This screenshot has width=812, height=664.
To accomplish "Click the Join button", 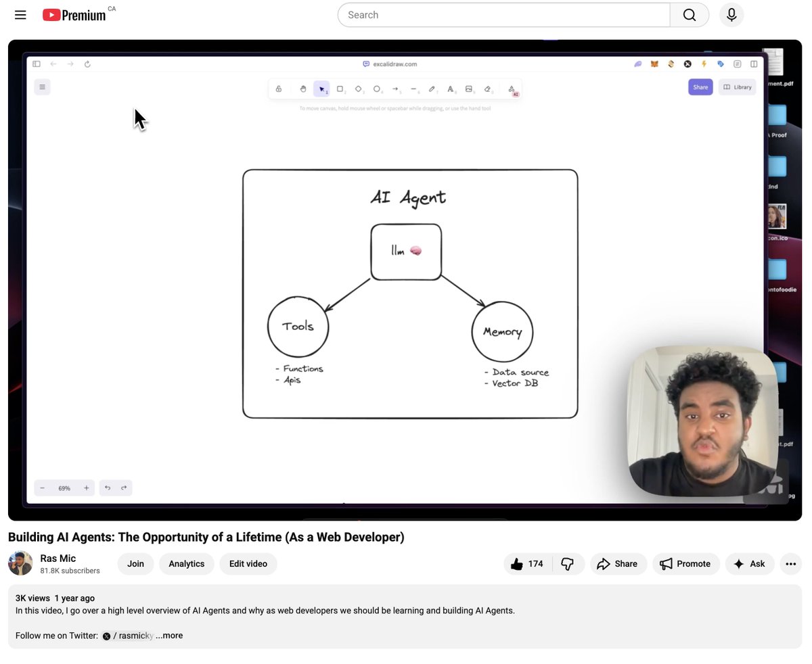I will click(135, 564).
